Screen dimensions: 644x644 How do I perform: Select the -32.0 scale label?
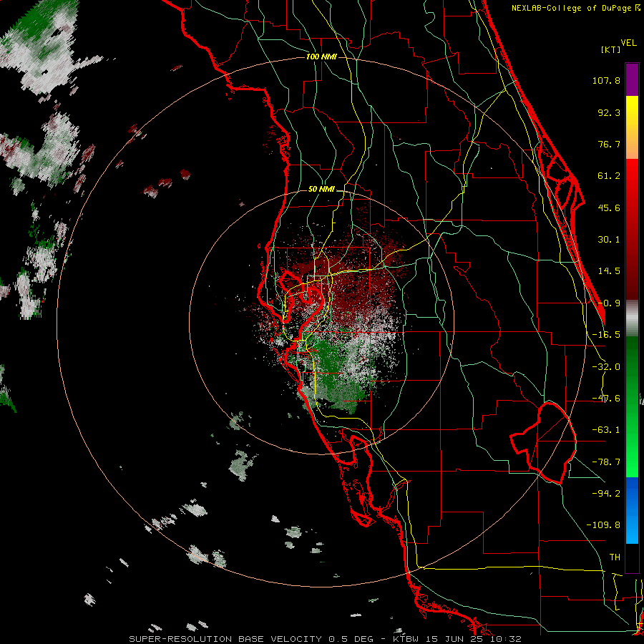click(x=606, y=367)
